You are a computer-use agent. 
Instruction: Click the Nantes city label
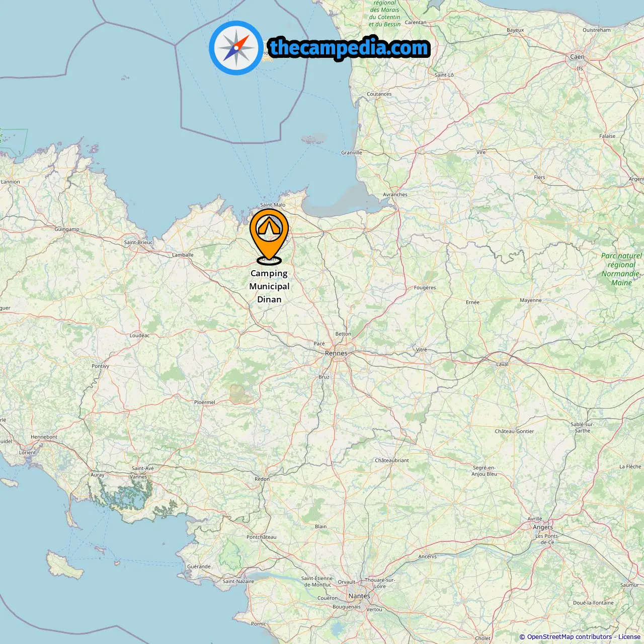359,596
